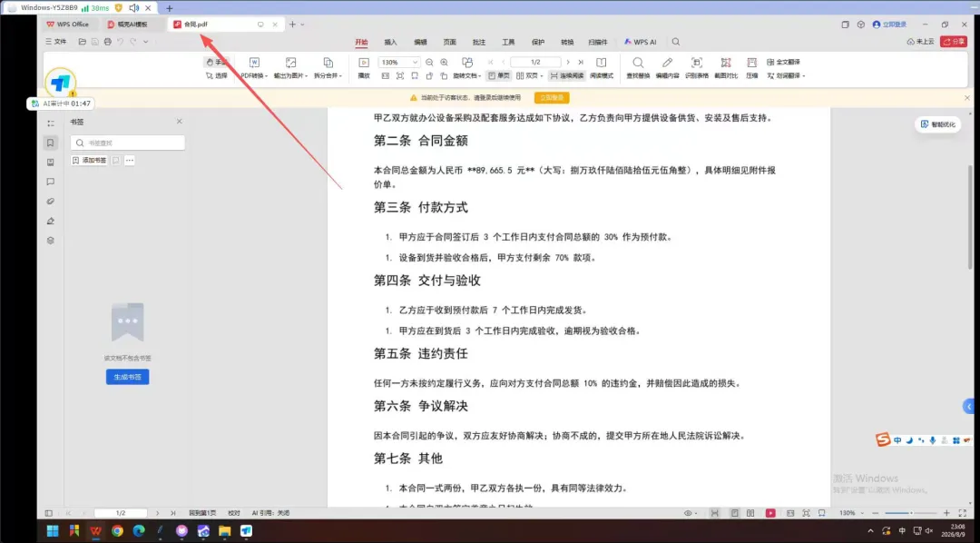Switch to 双页 double page view
The width and height of the screenshot is (980, 543).
point(529,75)
